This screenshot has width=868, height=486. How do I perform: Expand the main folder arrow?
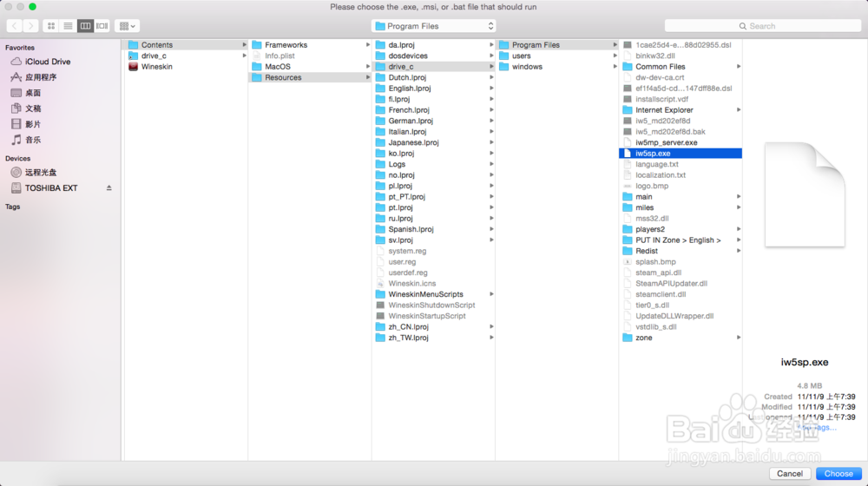click(x=739, y=196)
